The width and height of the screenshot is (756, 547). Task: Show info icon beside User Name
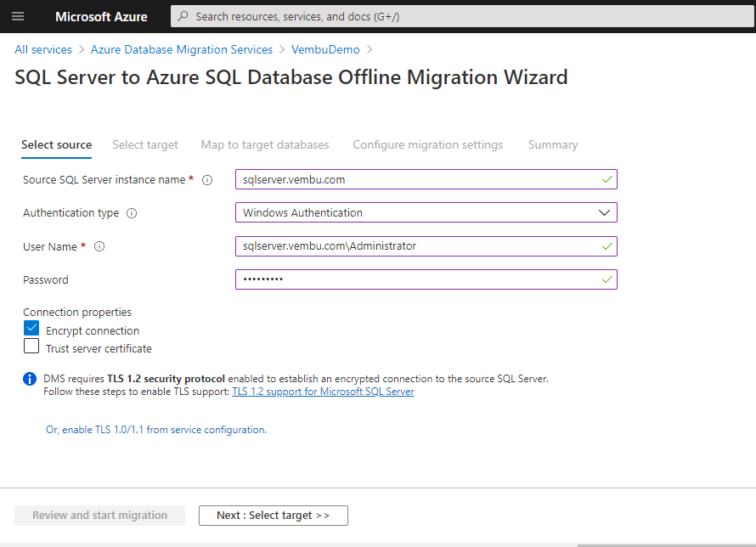click(99, 247)
